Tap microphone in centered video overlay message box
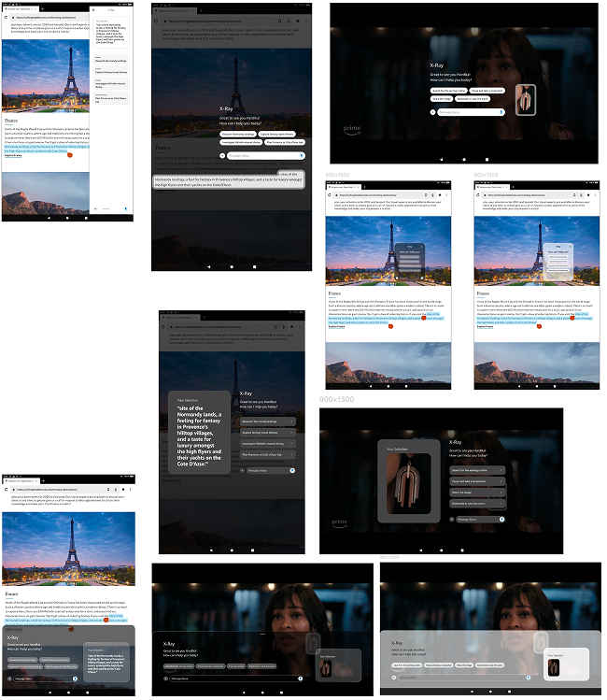607x700 pixels. click(501, 112)
